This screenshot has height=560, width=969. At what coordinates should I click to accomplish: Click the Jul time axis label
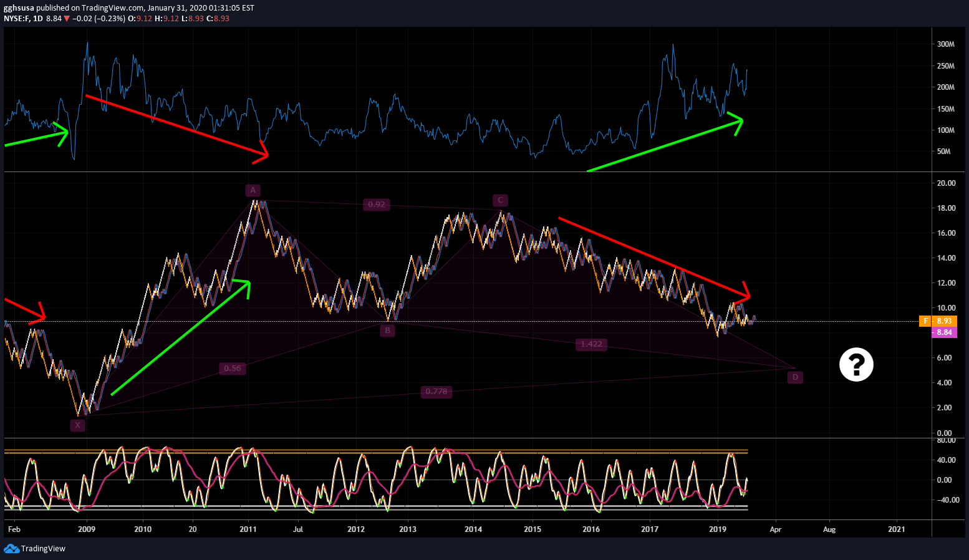pos(298,529)
